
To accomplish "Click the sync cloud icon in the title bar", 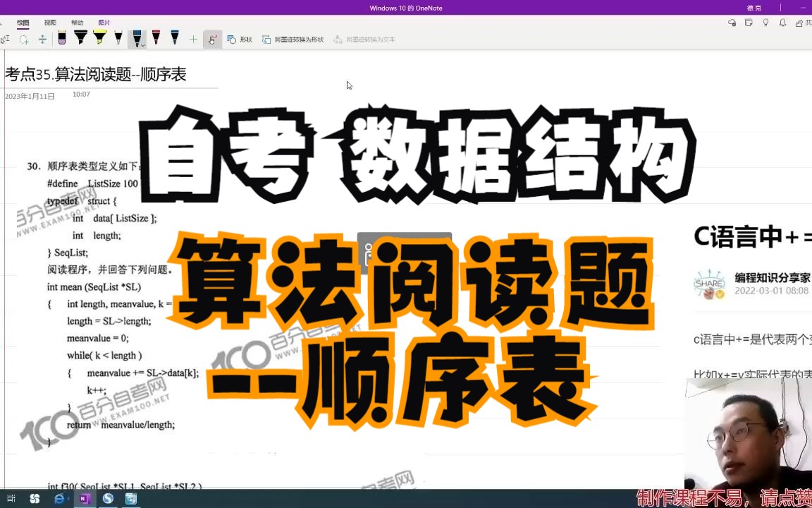I will tap(732, 23).
